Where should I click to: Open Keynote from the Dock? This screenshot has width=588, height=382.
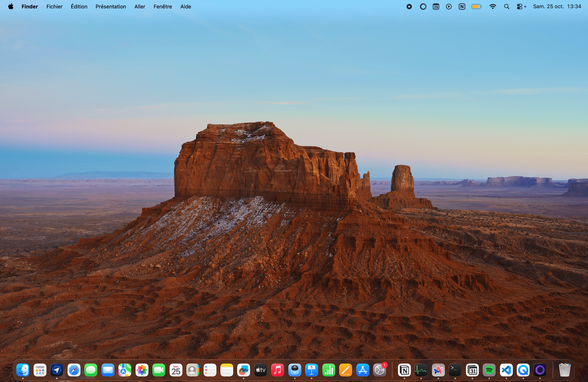[x=311, y=370]
